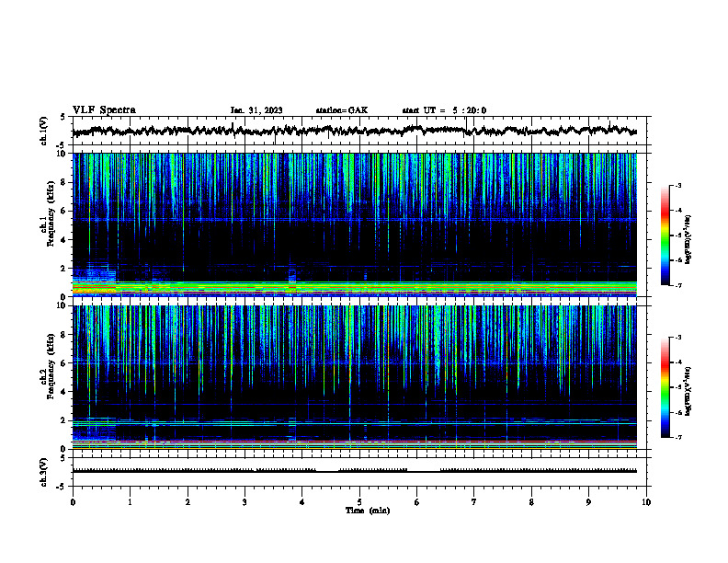The height and width of the screenshot is (563, 728).
Task: Click the ch.2 Frequency (kHz) axis label
Action: pos(48,366)
